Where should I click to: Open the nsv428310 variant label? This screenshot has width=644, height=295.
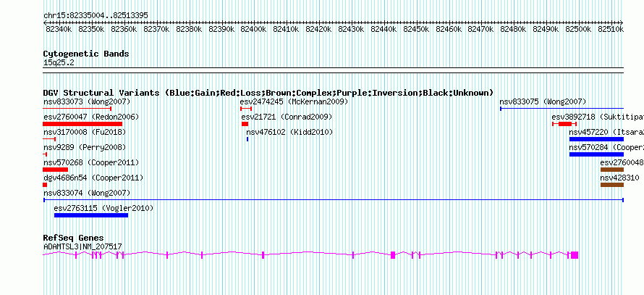[620, 178]
